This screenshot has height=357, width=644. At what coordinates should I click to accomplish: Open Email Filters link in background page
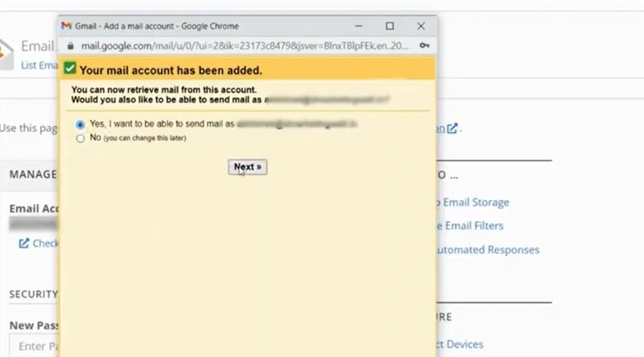click(x=470, y=226)
